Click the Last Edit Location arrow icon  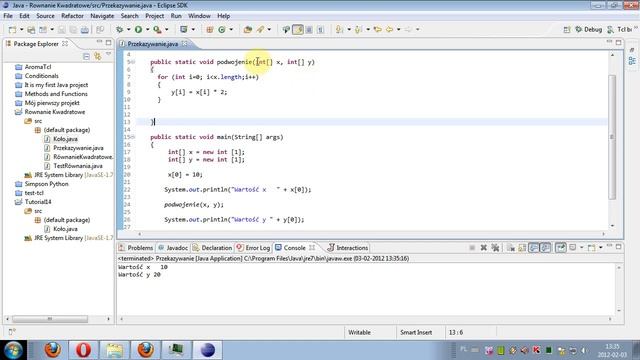tap(378, 29)
